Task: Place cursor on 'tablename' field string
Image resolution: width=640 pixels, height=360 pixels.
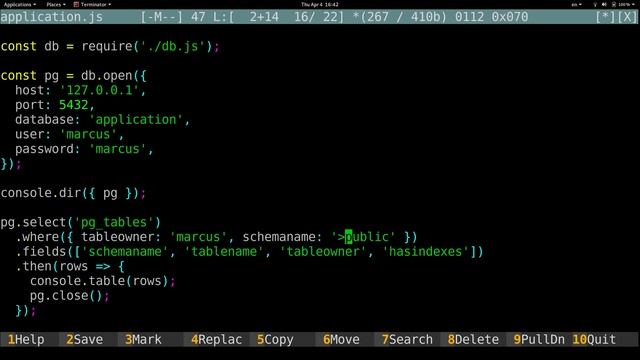Action: click(224, 252)
